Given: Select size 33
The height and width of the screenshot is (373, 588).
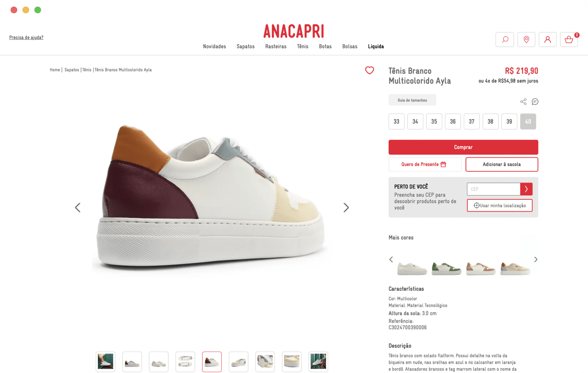Looking at the screenshot, I should click(396, 121).
